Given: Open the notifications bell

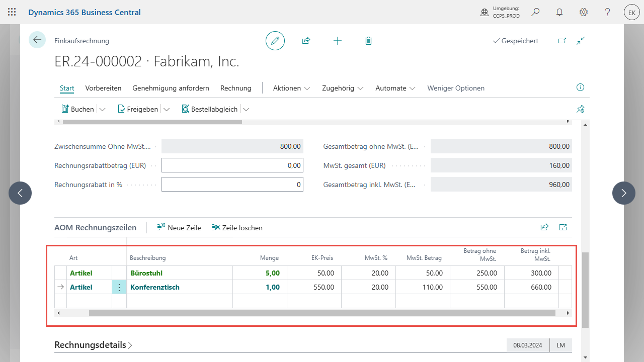Looking at the screenshot, I should point(559,12).
